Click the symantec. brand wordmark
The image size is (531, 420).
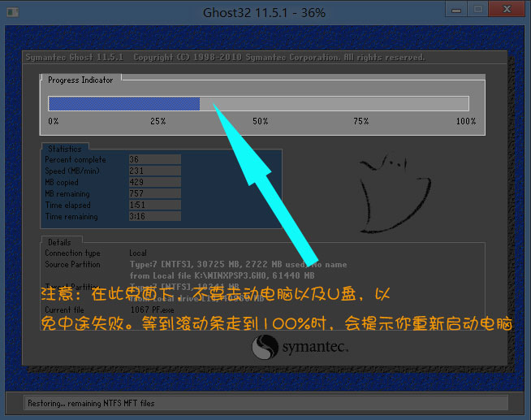(x=315, y=347)
